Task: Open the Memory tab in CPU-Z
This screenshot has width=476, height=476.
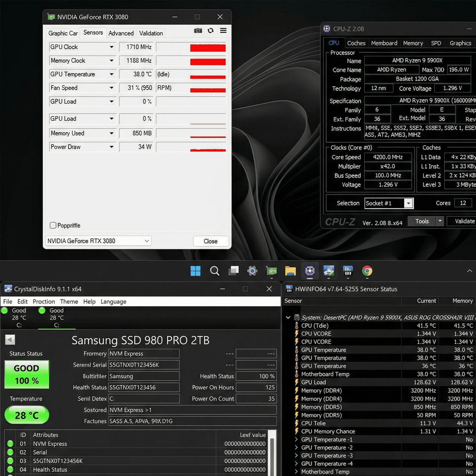Action: [413, 43]
